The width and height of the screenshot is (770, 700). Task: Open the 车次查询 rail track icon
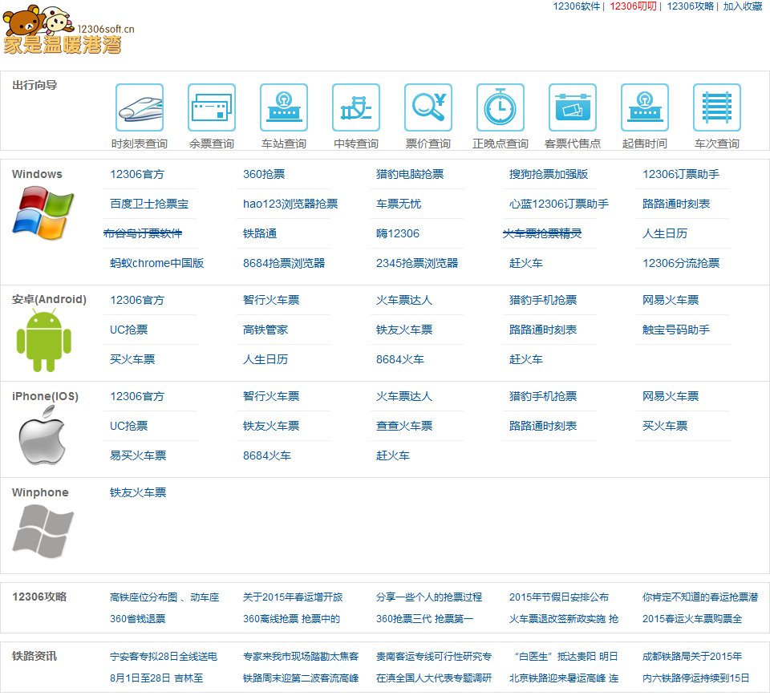(717, 107)
